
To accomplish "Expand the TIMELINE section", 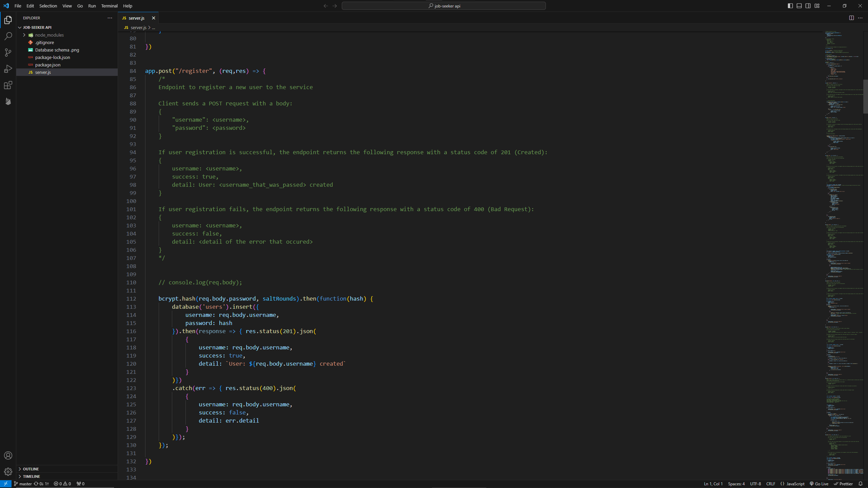I will (x=32, y=476).
